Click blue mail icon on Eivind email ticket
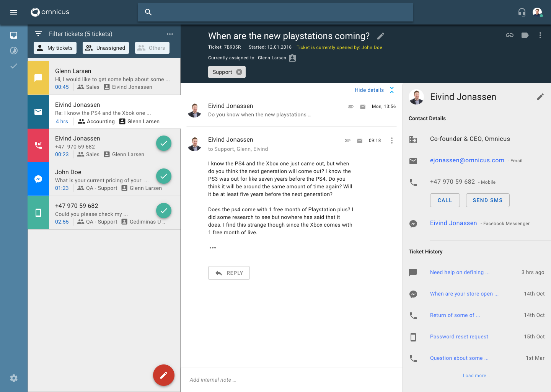The width and height of the screenshot is (551, 392). [x=38, y=112]
